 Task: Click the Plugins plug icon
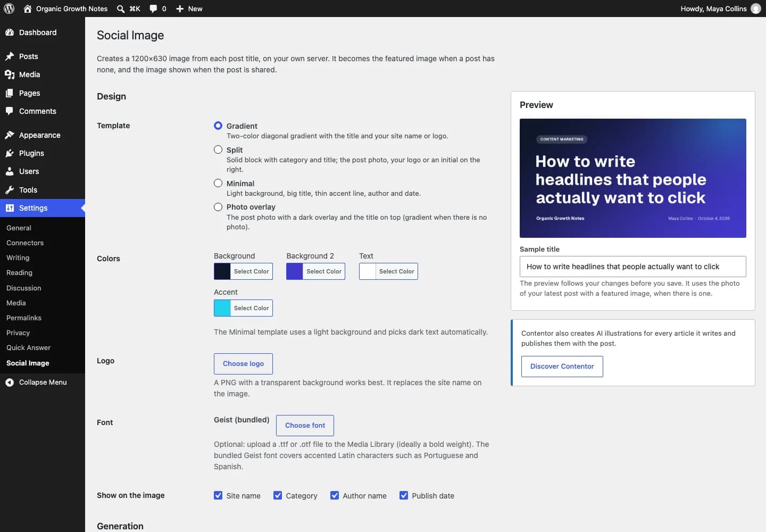[x=10, y=153]
